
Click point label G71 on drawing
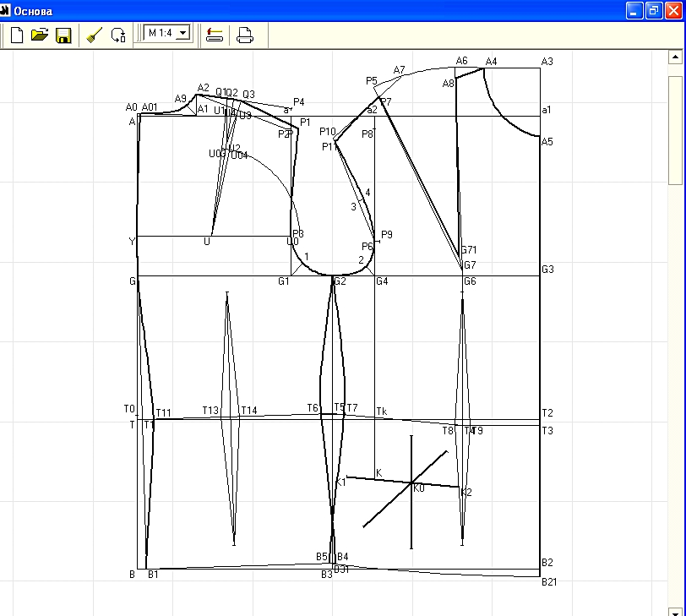pos(469,250)
